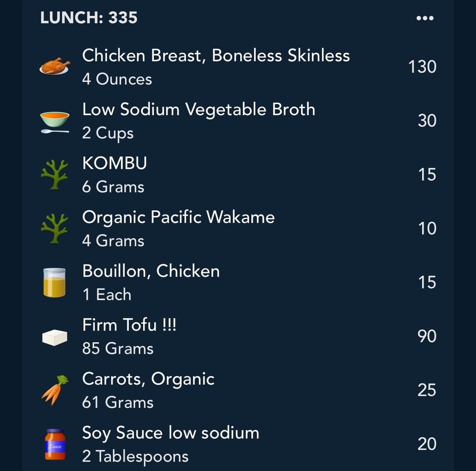Tap the orange carrots icon
This screenshot has width=476, height=471.
(55, 390)
